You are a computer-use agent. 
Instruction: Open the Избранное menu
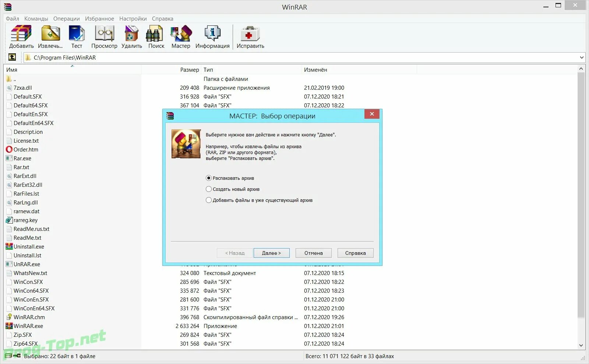(99, 19)
